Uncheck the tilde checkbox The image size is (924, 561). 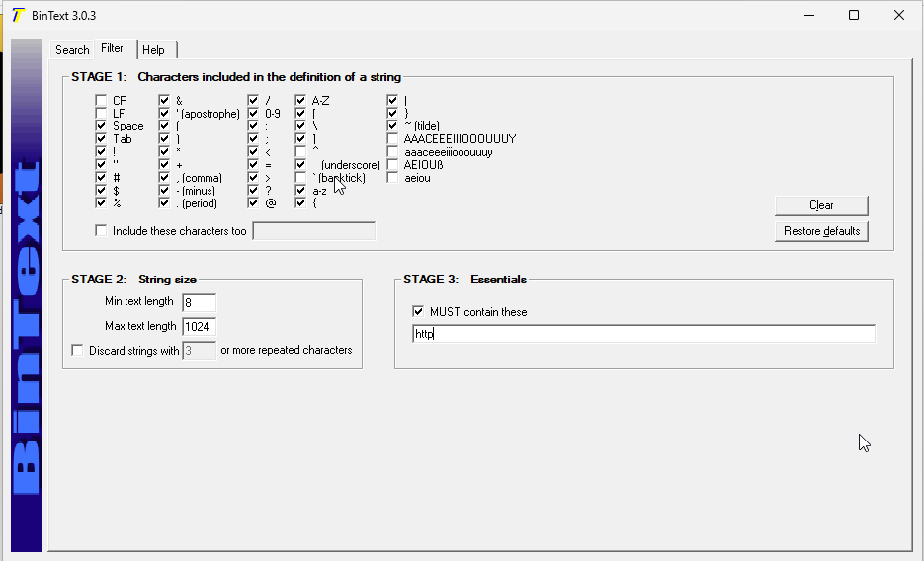point(392,126)
